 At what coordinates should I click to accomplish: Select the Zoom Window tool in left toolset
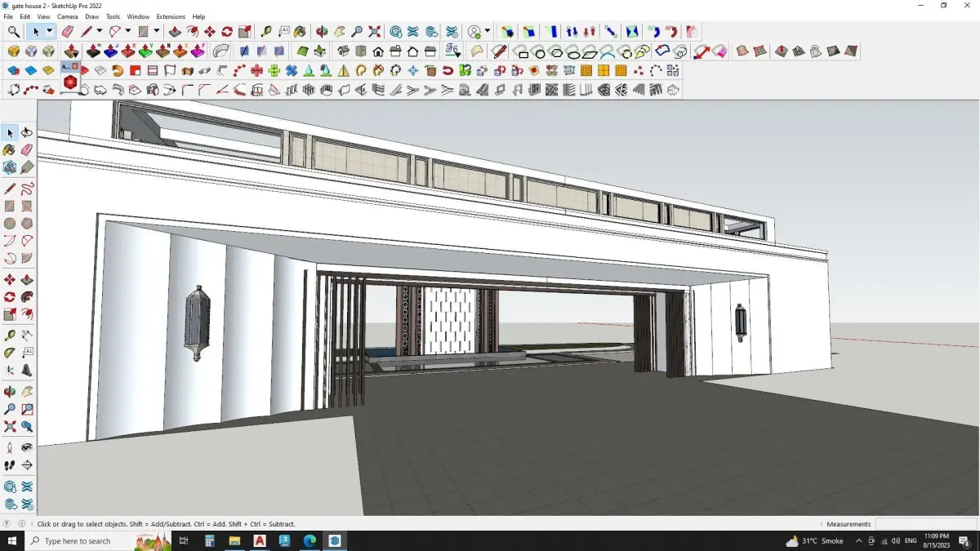pyautogui.click(x=27, y=409)
